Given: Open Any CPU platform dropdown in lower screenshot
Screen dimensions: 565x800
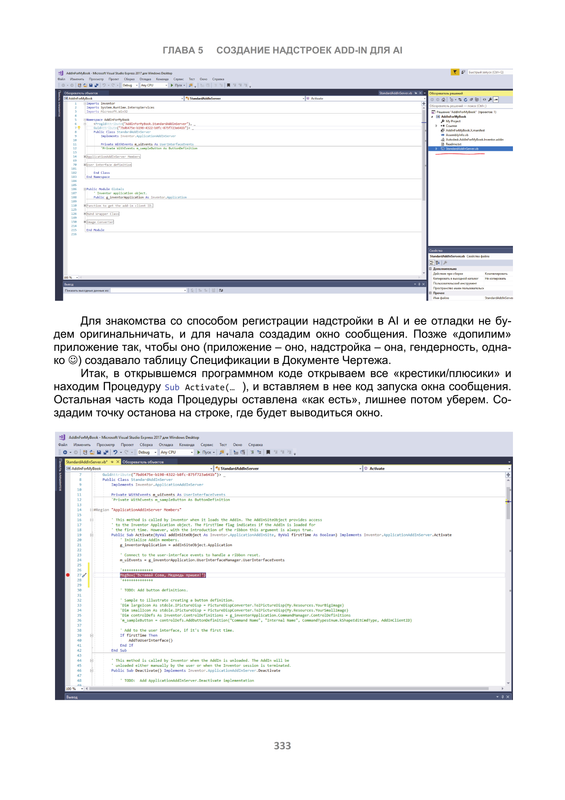Looking at the screenshot, I should [x=177, y=453].
